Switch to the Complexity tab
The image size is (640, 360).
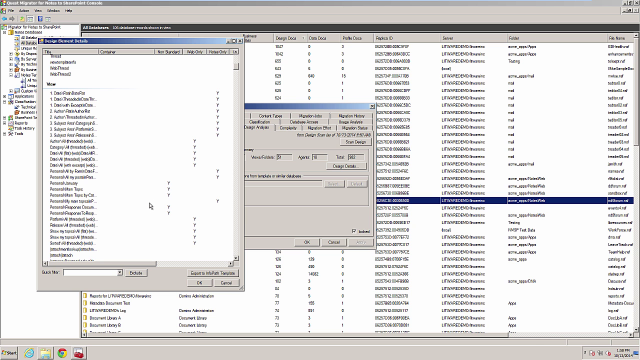click(288, 128)
